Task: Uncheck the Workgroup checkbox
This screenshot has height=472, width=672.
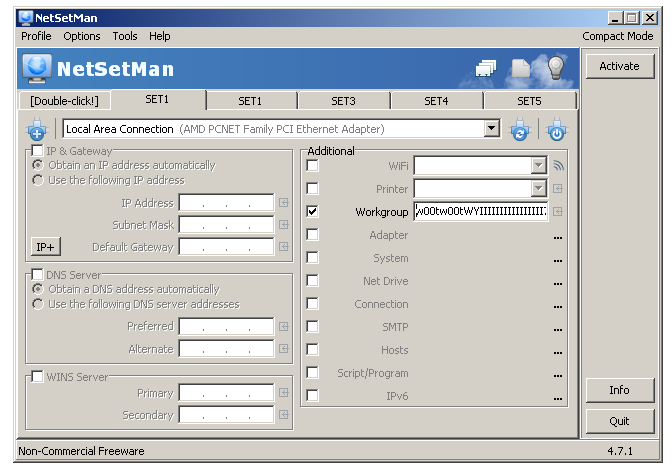Action: [313, 212]
